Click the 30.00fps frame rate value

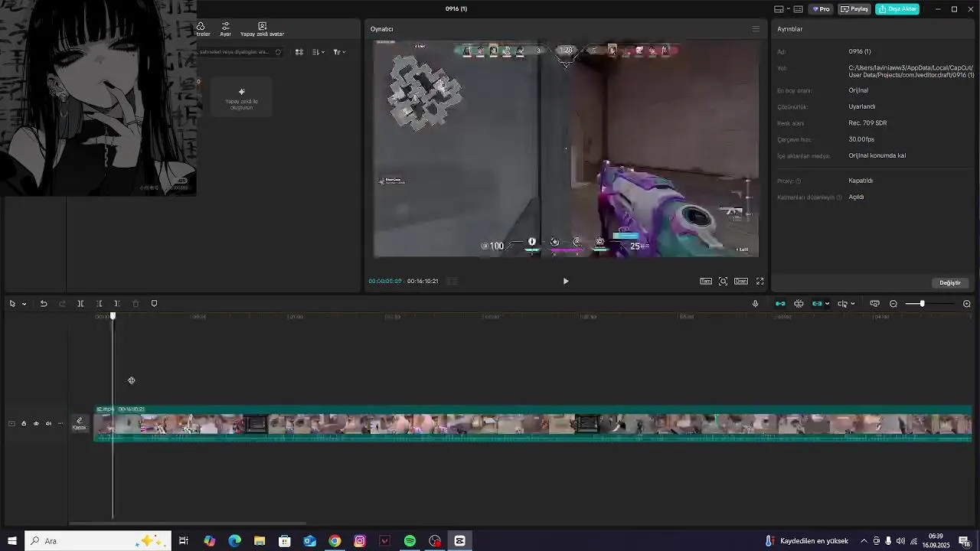point(861,139)
